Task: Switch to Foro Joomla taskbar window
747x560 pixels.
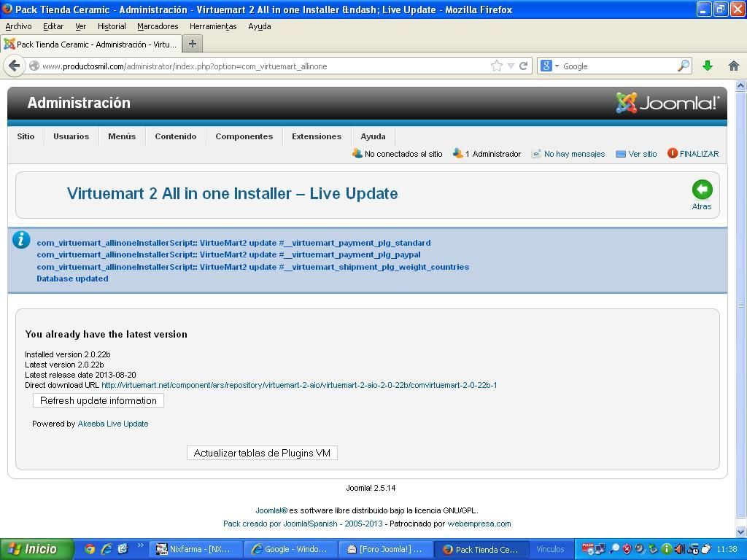Action: coord(386,549)
